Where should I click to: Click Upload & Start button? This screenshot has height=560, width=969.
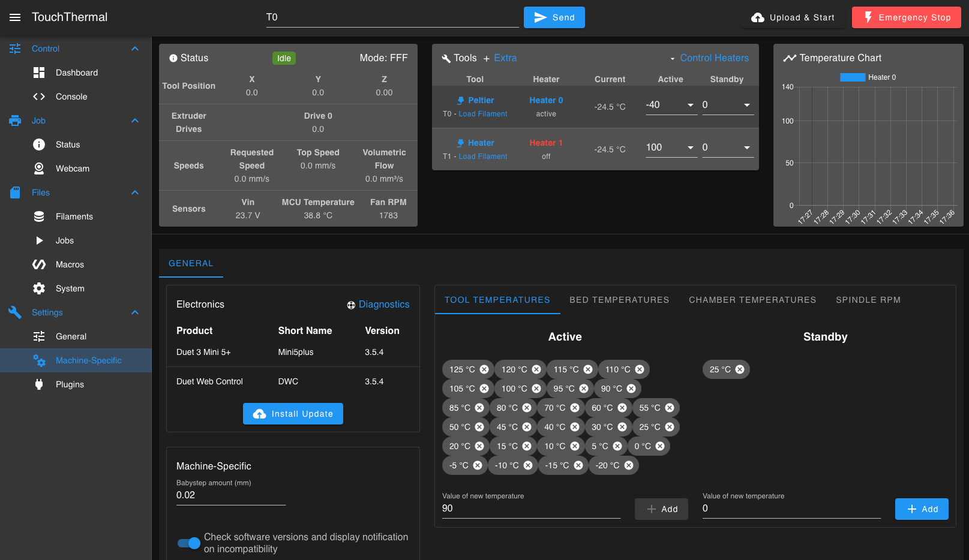coord(793,17)
